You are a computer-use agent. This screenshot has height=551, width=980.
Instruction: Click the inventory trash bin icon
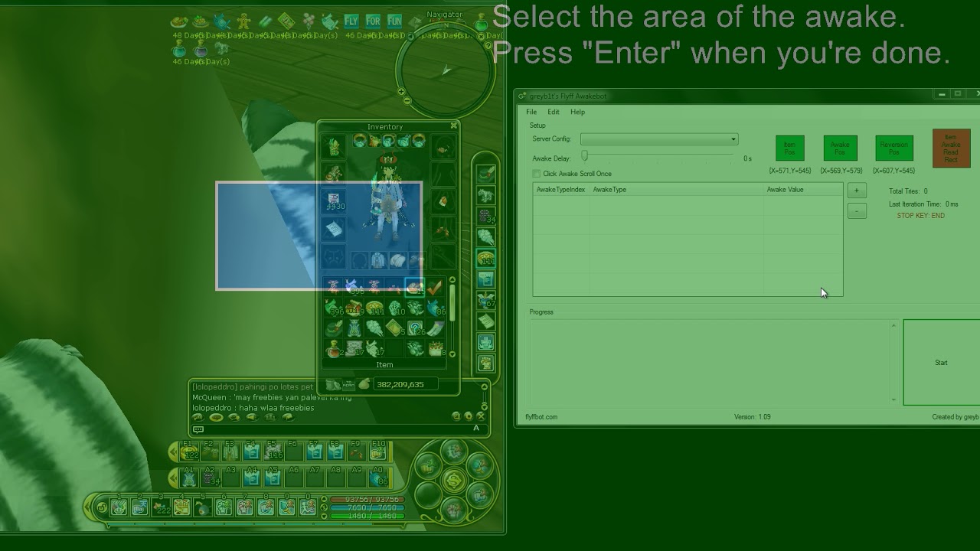click(x=333, y=384)
